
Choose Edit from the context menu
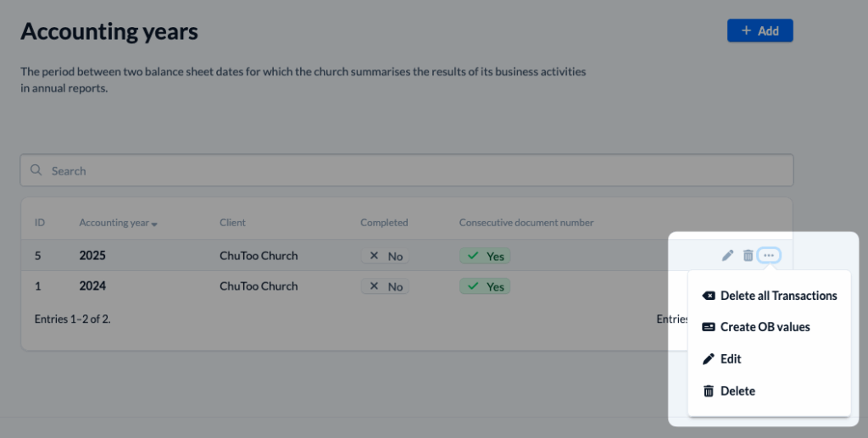click(x=730, y=358)
